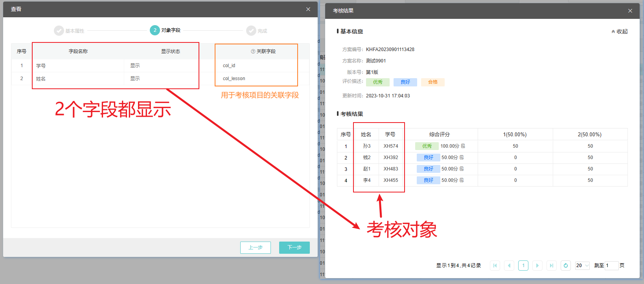
Task: Select the 学号 field row cell
Action: coord(78,66)
